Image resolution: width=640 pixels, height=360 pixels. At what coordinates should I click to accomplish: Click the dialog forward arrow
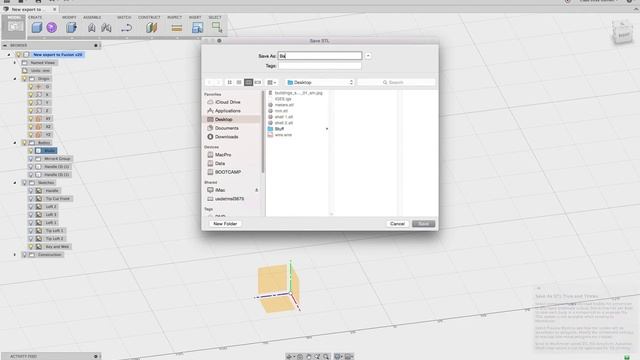218,82
